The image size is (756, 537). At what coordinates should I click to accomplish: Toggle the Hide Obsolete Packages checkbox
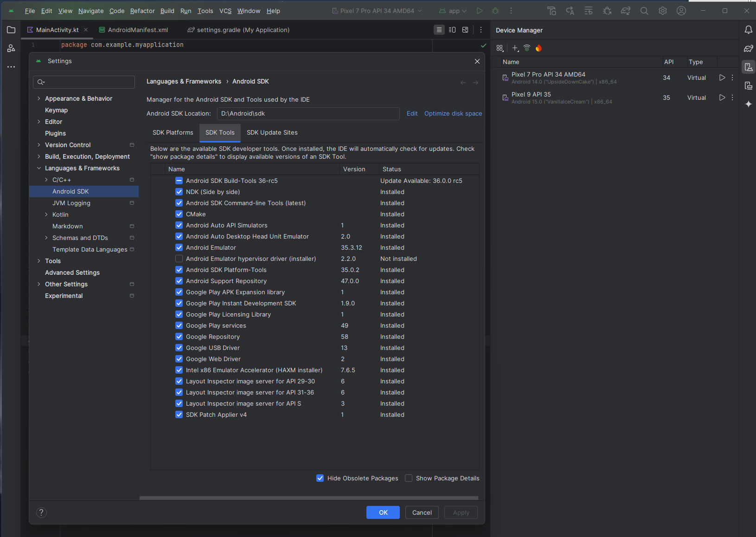[320, 478]
